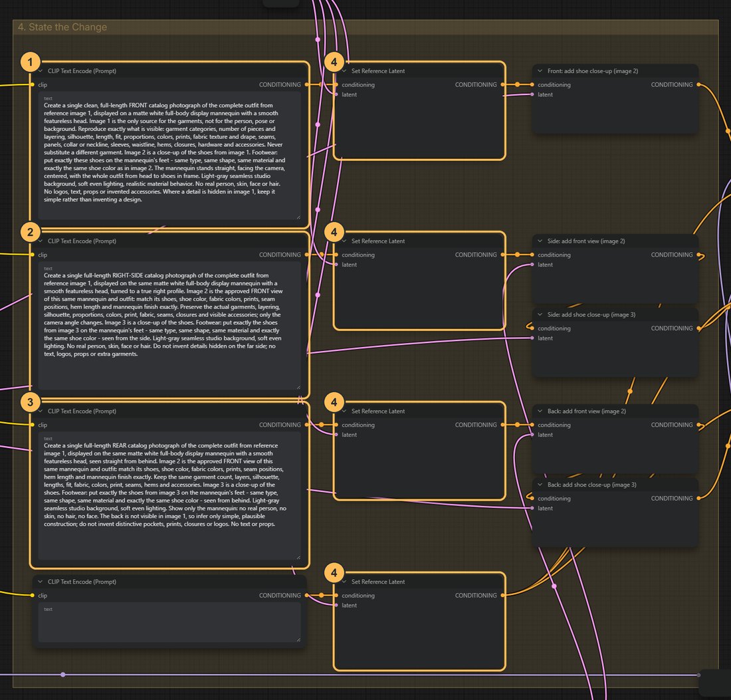Collapse the FRONT catalog CLIP Text Encode node
The height and width of the screenshot is (700, 731).
[x=41, y=71]
